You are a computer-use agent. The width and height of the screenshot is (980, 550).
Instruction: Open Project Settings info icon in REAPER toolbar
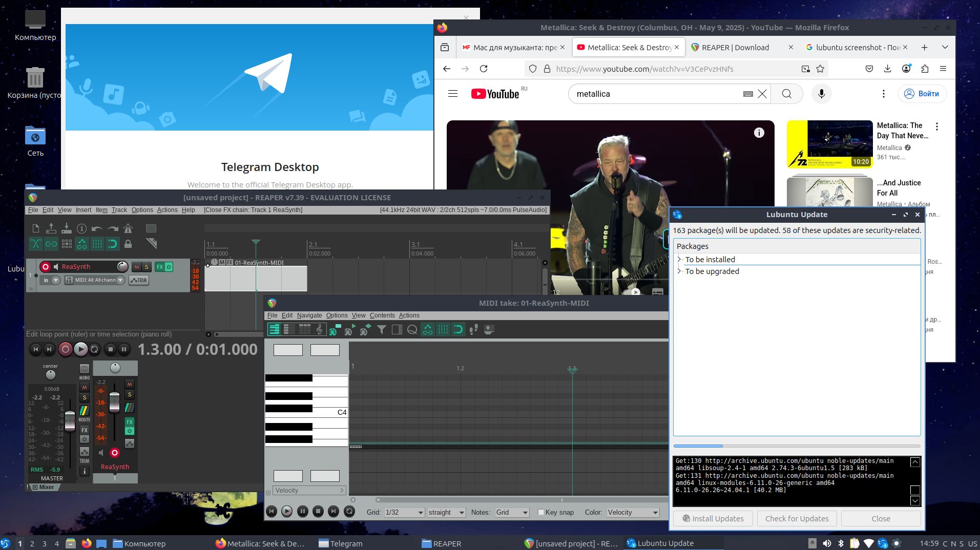(81, 228)
